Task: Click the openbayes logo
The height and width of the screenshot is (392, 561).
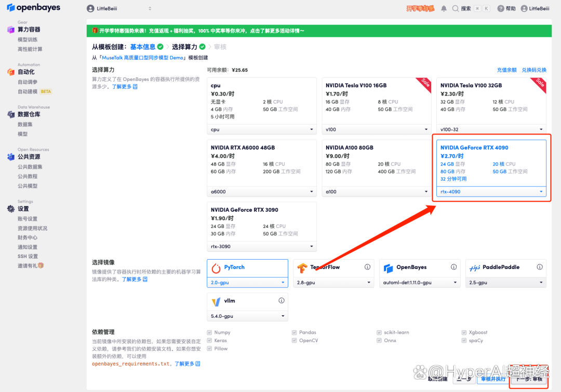Action: [x=33, y=7]
